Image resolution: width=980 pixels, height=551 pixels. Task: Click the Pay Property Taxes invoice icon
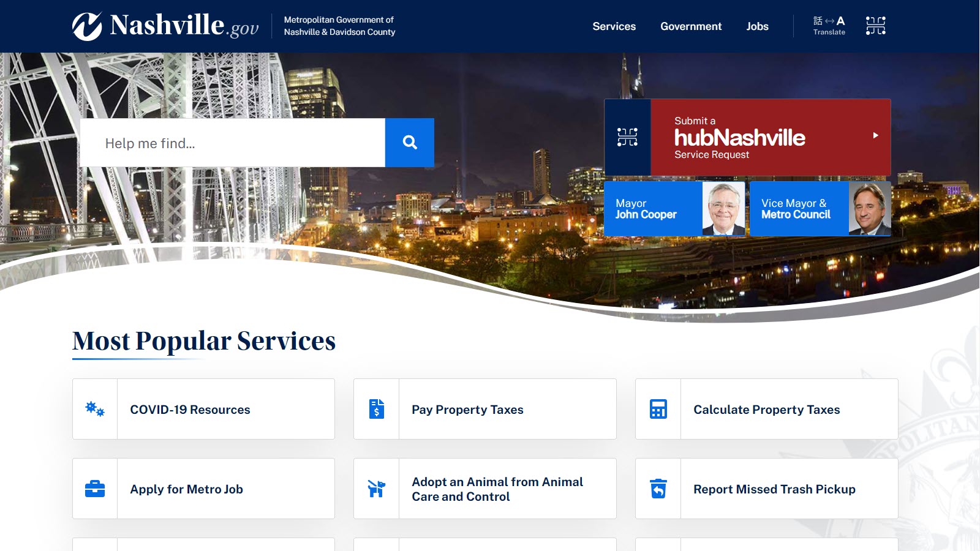click(x=377, y=409)
